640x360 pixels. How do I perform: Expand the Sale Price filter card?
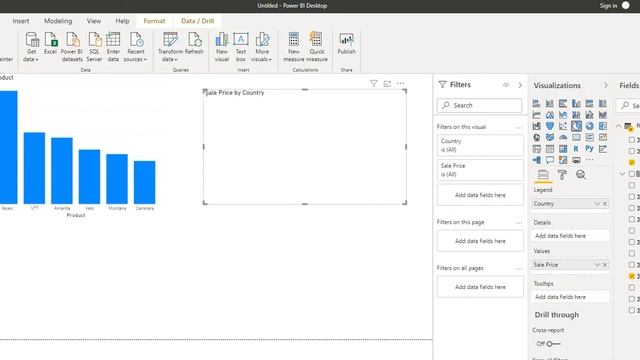[480, 170]
